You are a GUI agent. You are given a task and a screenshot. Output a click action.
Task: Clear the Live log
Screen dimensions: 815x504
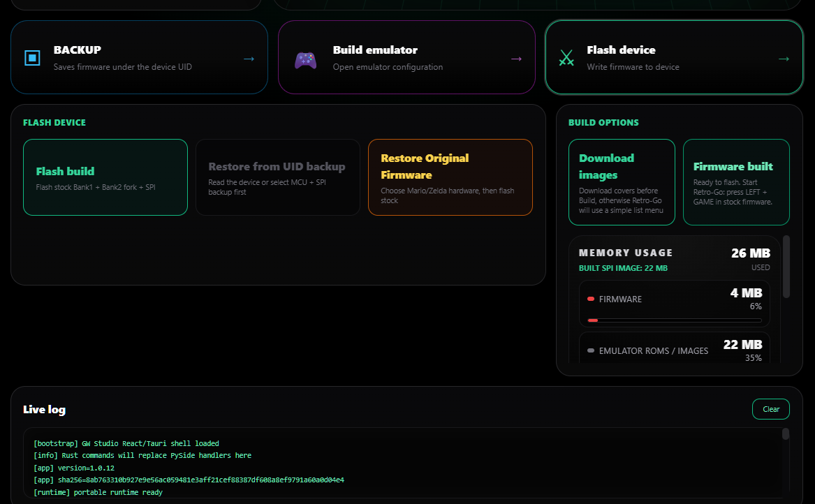coord(771,409)
